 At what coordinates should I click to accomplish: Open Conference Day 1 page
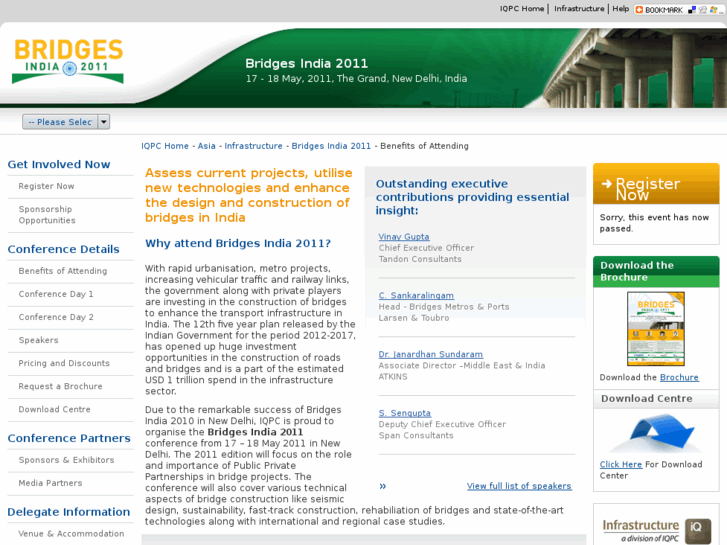[56, 294]
